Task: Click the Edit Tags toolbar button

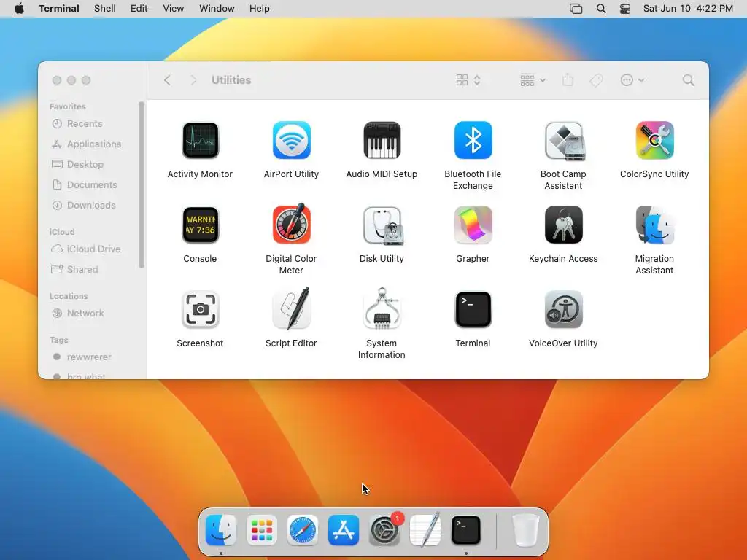Action: [597, 80]
